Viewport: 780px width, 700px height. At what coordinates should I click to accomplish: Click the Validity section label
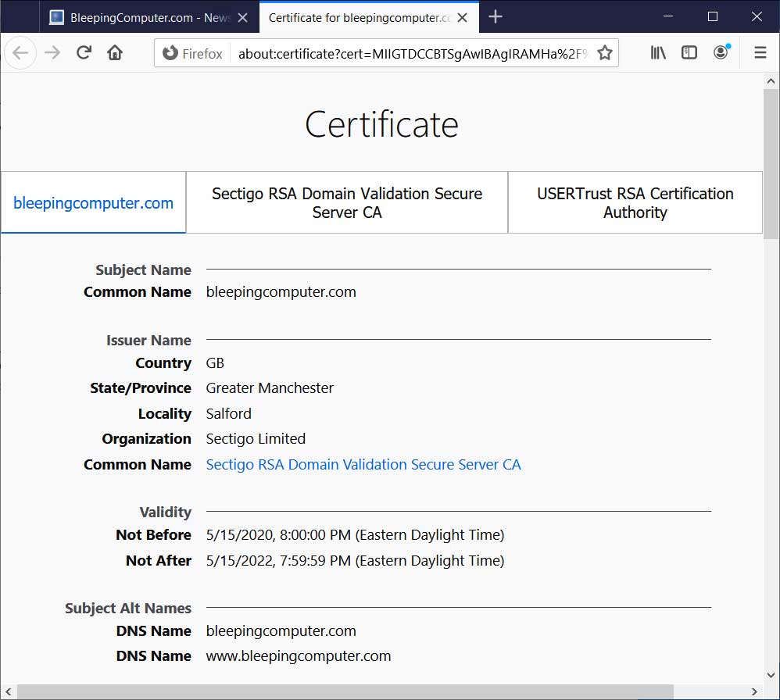(x=165, y=512)
